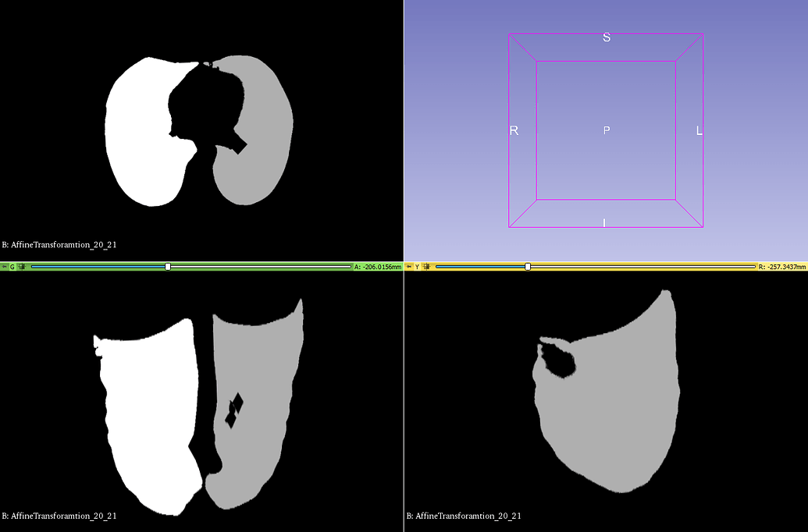Click the pushpin icon on the yellow slice bar
Image resolution: width=808 pixels, height=532 pixels.
click(409, 266)
